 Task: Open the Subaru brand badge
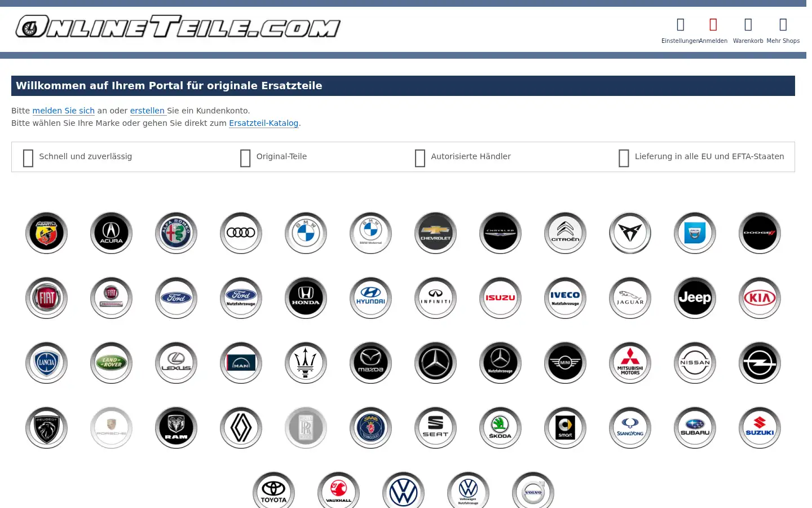click(695, 428)
